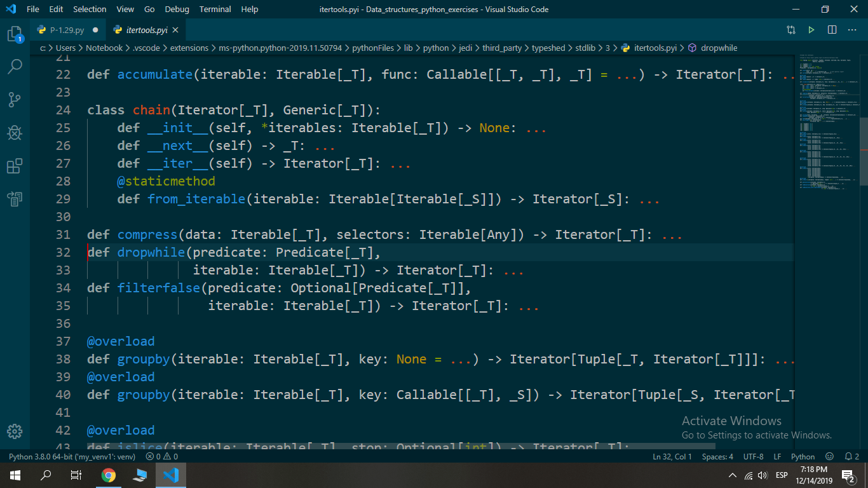The width and height of the screenshot is (868, 488).
Task: Open the Terminal menu
Action: click(215, 9)
